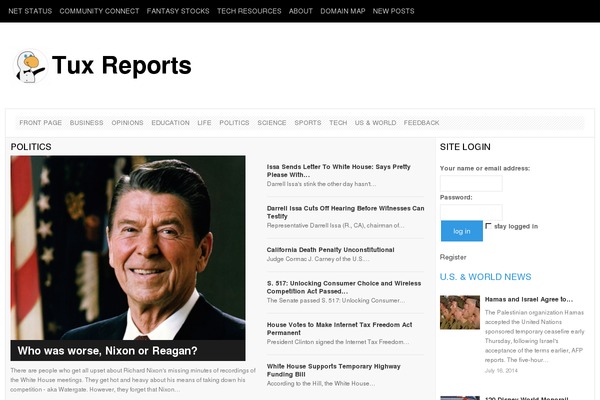The height and width of the screenshot is (400, 600).
Task: Enable the stay logged in checkbox
Action: tap(488, 226)
